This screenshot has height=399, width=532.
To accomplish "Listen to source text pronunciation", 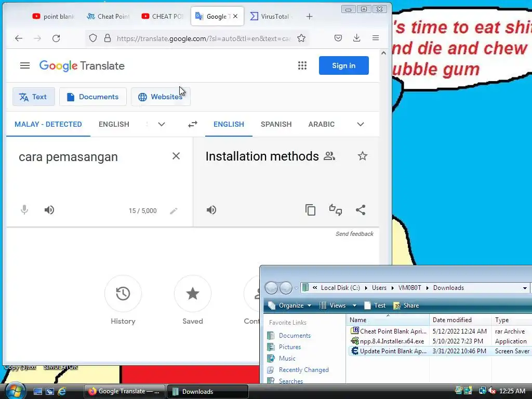I will coord(49,210).
